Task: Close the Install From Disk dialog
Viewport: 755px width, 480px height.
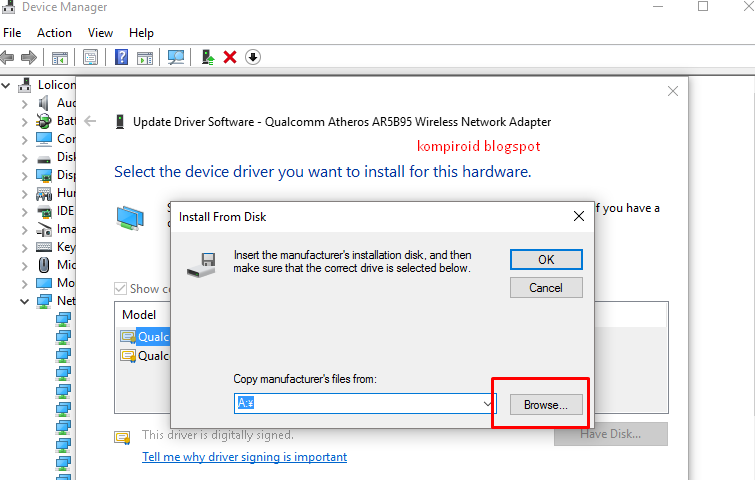Action: 579,216
